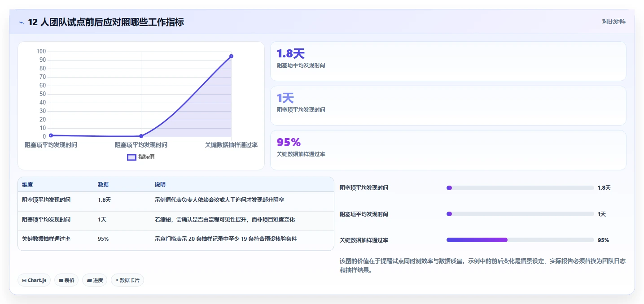644x304 pixels.
Task: Click the chart's highest data point near 95
Action: coord(231,56)
